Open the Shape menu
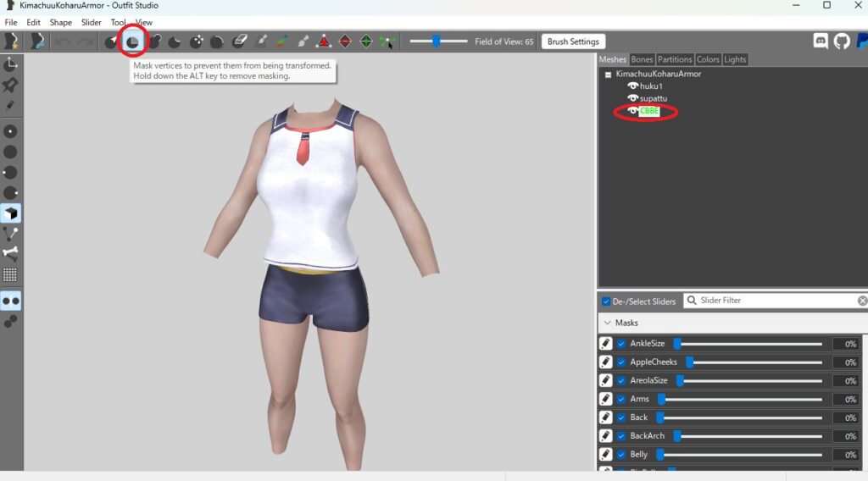 coord(60,23)
